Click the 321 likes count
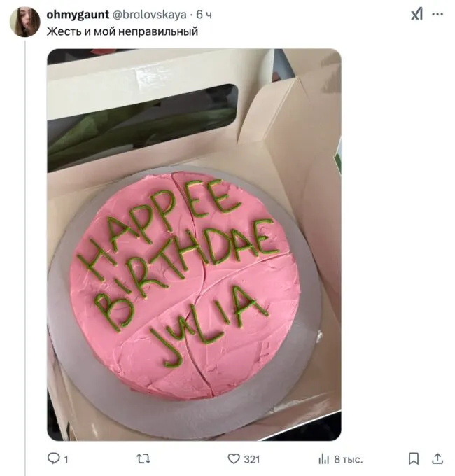The image size is (455, 476). click(252, 459)
